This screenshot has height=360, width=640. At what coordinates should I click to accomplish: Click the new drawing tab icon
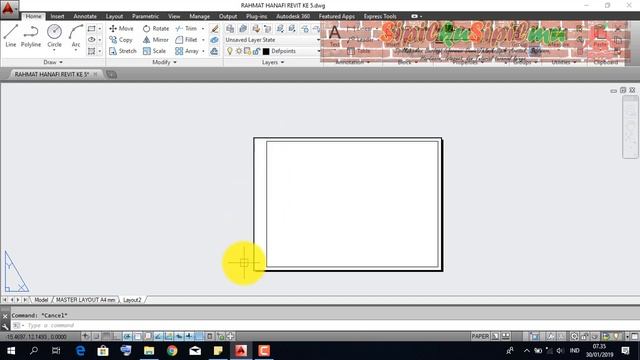tap(111, 74)
